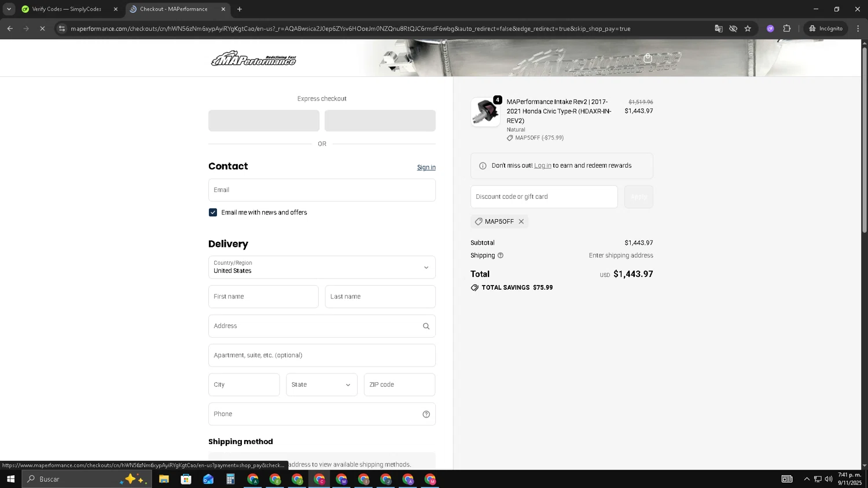This screenshot has width=868, height=488.
Task: Open a new browser tab
Action: pyautogui.click(x=240, y=9)
